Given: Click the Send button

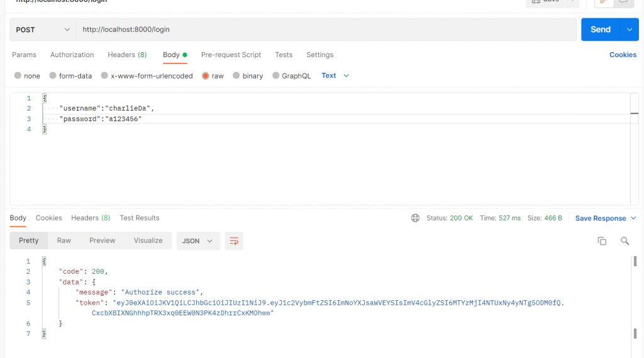Looking at the screenshot, I should click(601, 30).
